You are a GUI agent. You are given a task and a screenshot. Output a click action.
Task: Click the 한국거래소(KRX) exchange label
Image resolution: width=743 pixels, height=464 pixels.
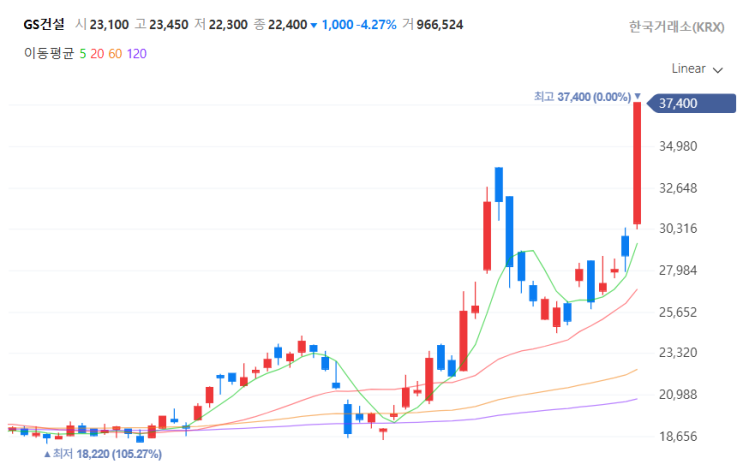click(x=676, y=27)
